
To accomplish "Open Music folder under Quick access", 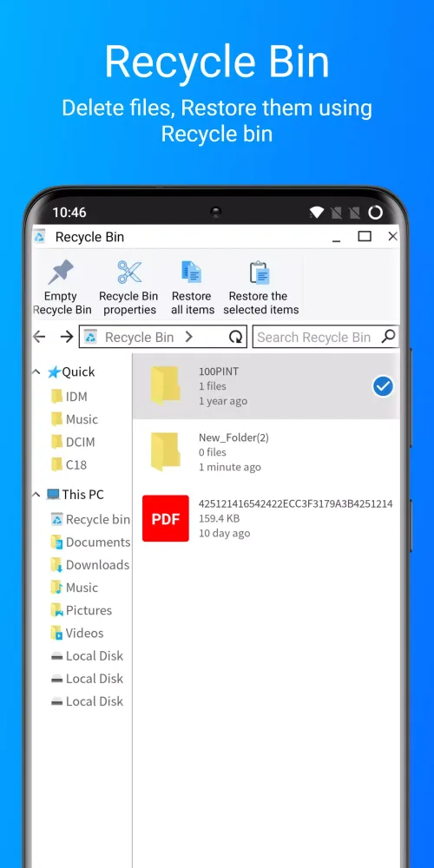I will click(x=75, y=419).
